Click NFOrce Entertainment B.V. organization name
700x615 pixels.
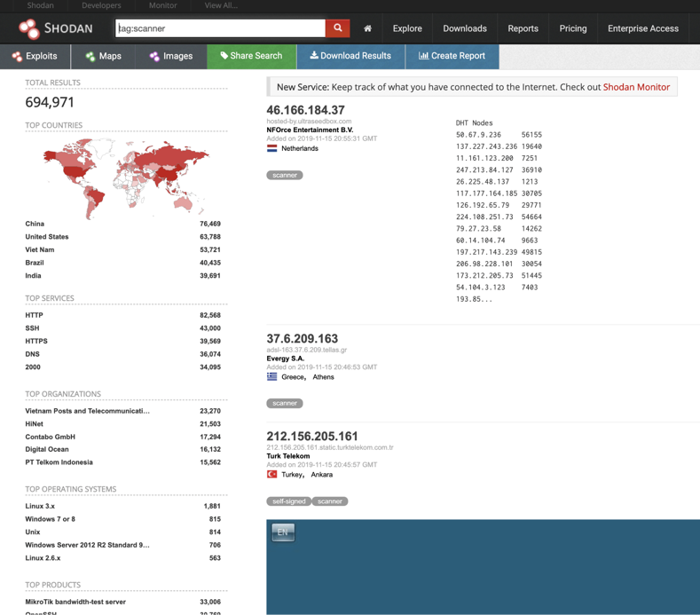pos(310,130)
